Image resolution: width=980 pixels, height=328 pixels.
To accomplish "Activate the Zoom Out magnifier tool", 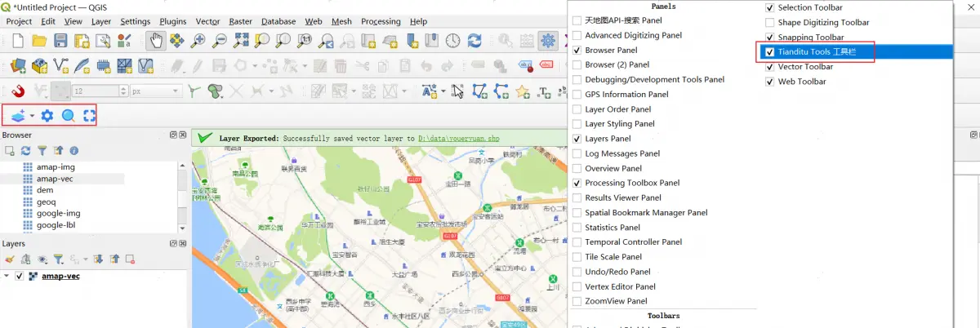I will (219, 41).
